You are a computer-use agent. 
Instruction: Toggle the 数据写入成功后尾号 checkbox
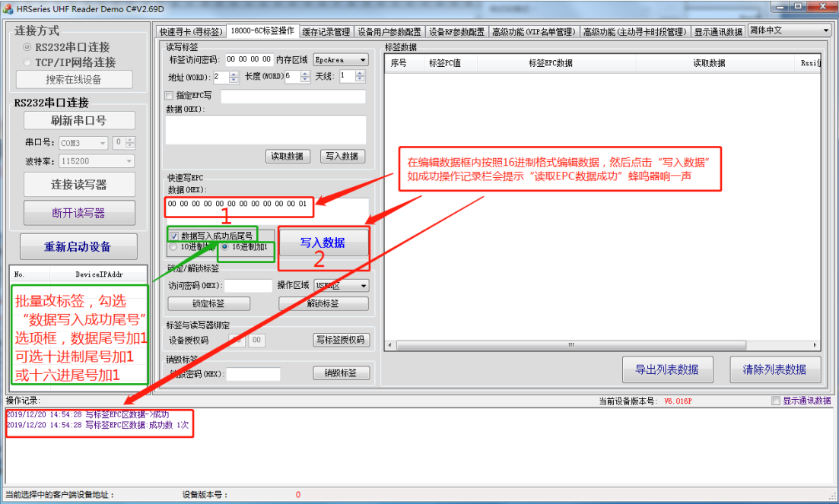pyautogui.click(x=174, y=236)
